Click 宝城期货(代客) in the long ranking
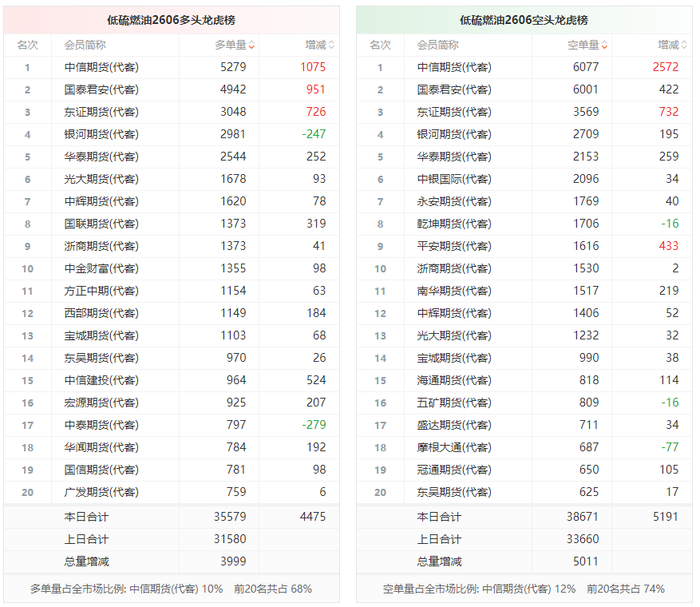 (101, 335)
